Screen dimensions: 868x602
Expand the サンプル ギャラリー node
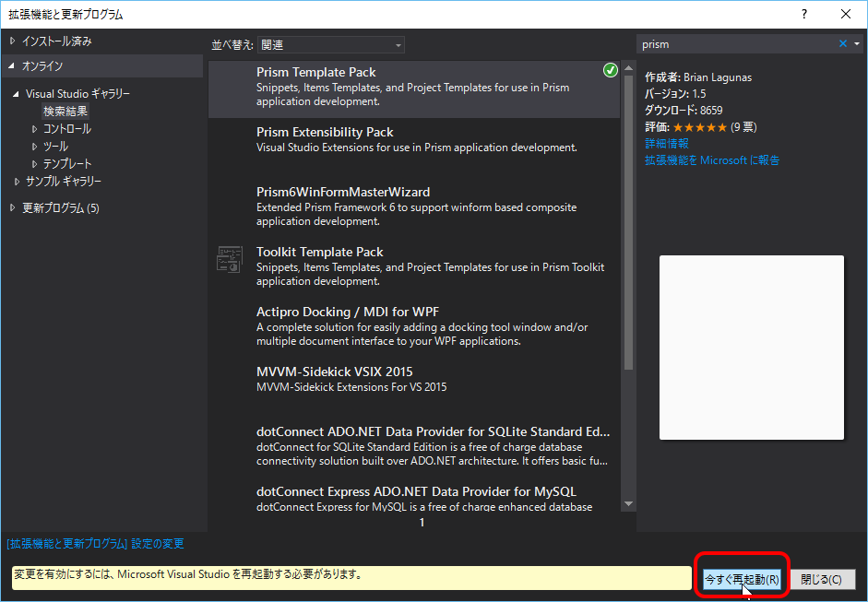tap(17, 182)
